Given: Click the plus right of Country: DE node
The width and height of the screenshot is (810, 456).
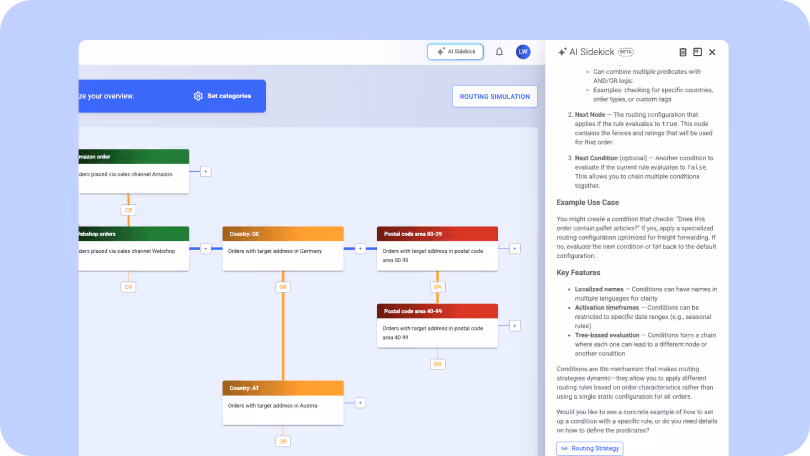Looking at the screenshot, I should coord(360,249).
